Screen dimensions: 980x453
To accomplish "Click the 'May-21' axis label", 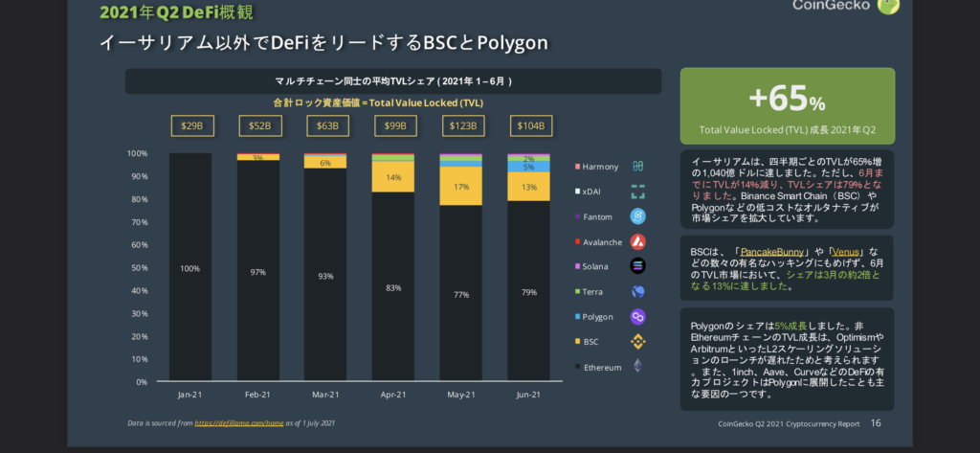I will pos(460,395).
